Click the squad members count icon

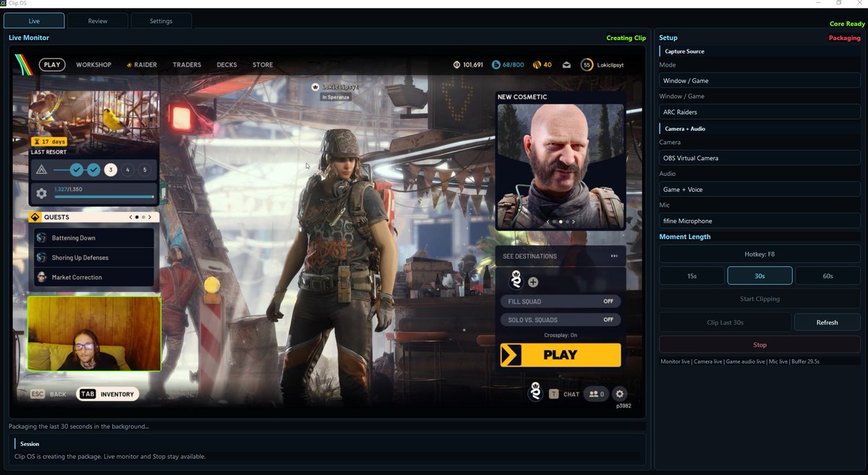point(597,394)
